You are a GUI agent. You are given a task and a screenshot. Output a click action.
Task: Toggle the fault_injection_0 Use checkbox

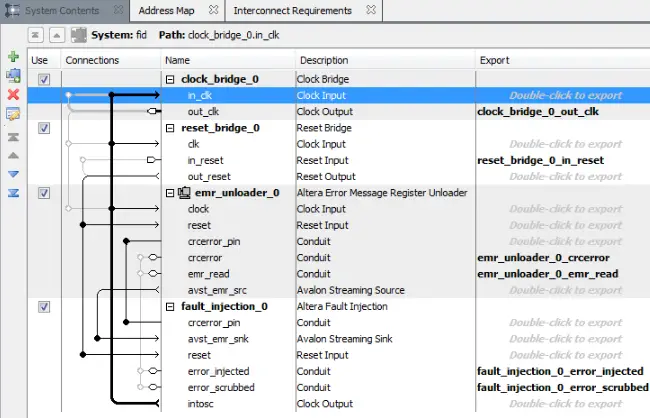[x=44, y=307]
